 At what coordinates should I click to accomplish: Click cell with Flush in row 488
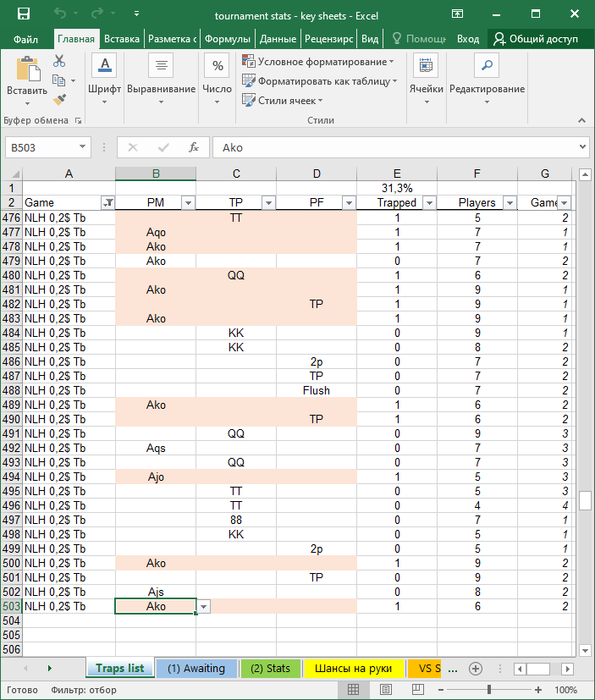[x=316, y=391]
